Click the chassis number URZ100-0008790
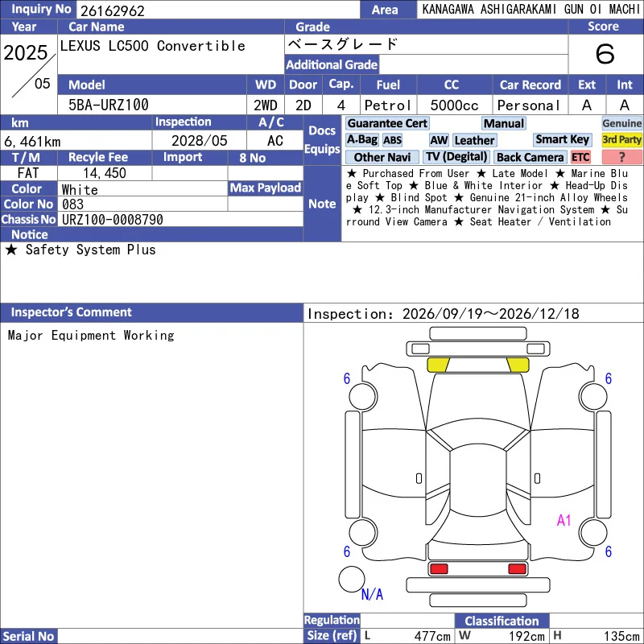The height and width of the screenshot is (644, 644). pyautogui.click(x=113, y=220)
